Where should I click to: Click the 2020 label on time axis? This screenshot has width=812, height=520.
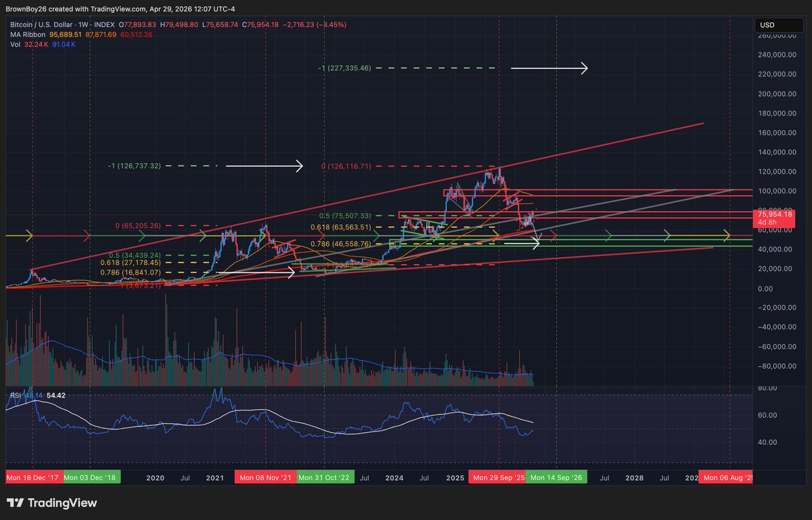click(x=155, y=477)
